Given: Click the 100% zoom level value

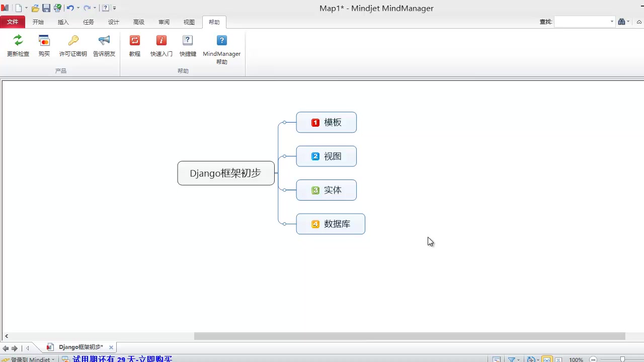Looking at the screenshot, I should click(x=576, y=359).
